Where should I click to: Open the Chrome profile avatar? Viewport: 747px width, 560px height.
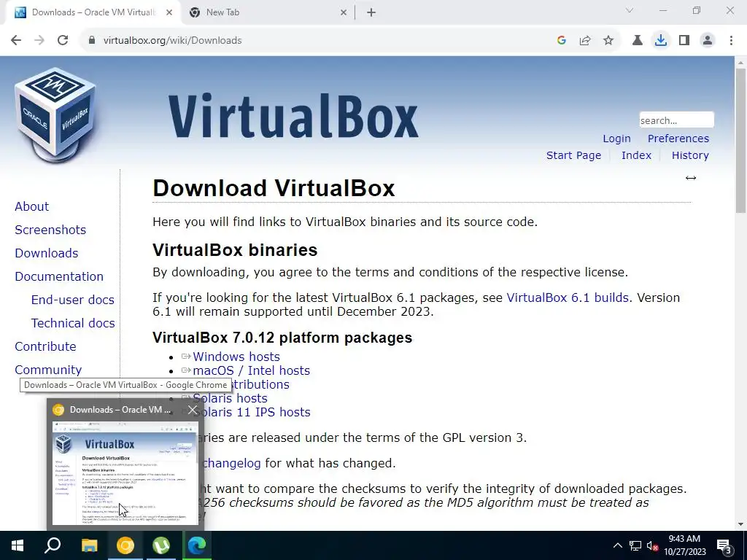(708, 41)
